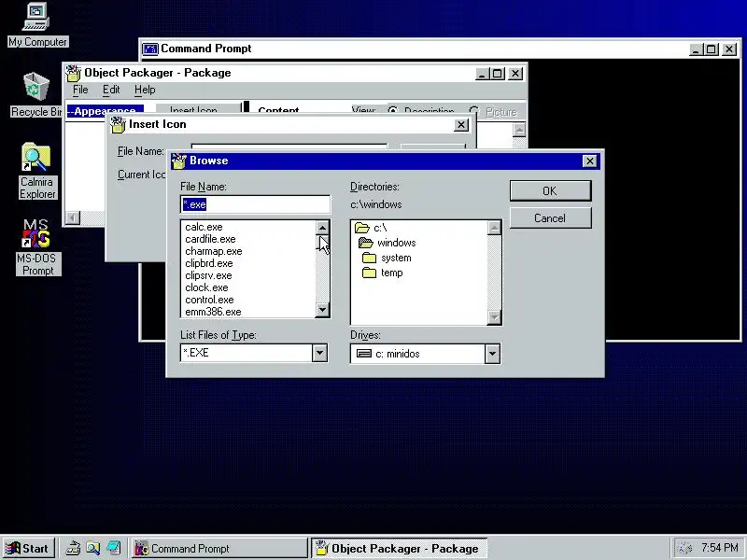Screen dimensions: 747x560
Task: Click the first quick launch icon beside Start
Action: pos(73,548)
